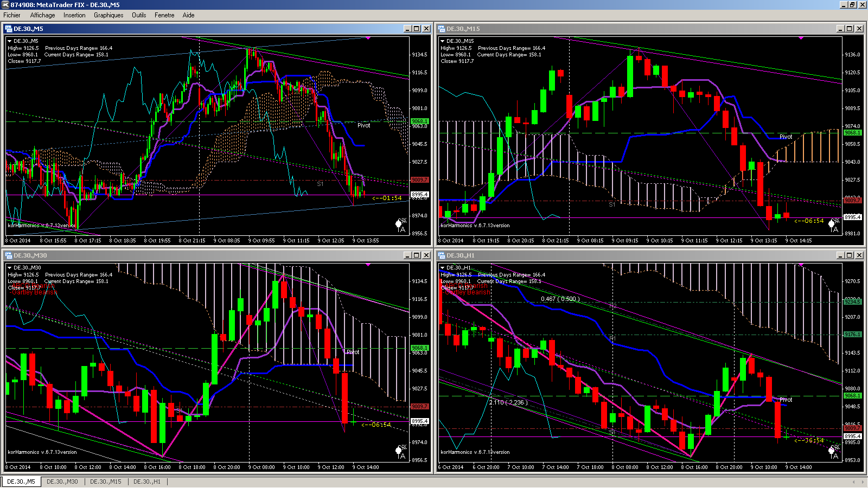Switch to the DE.30.,H1 bottom tab
The height and width of the screenshot is (488, 868).
(147, 481)
